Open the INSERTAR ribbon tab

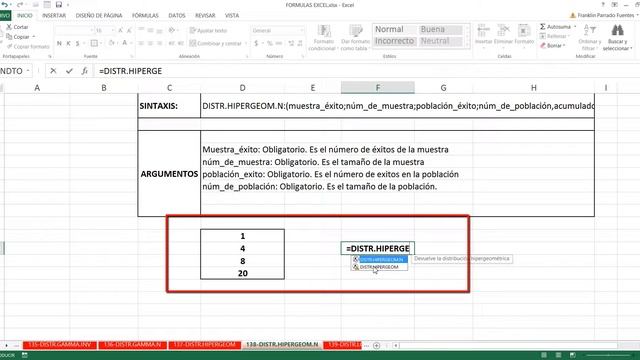(54, 16)
